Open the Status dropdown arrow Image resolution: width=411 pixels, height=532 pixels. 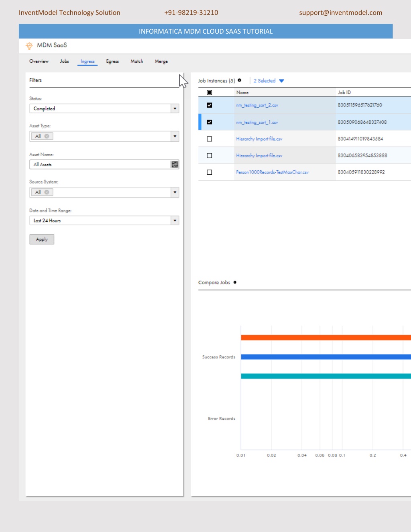(x=175, y=108)
